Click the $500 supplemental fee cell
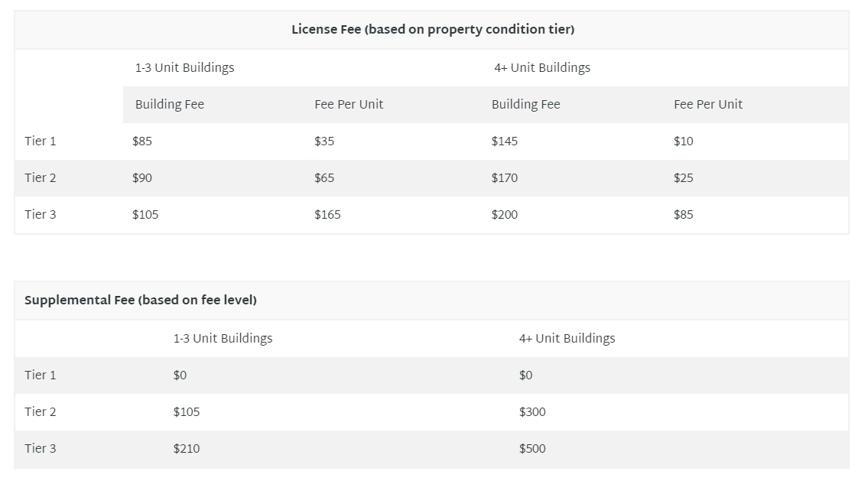This screenshot has height=481, width=868. (532, 449)
